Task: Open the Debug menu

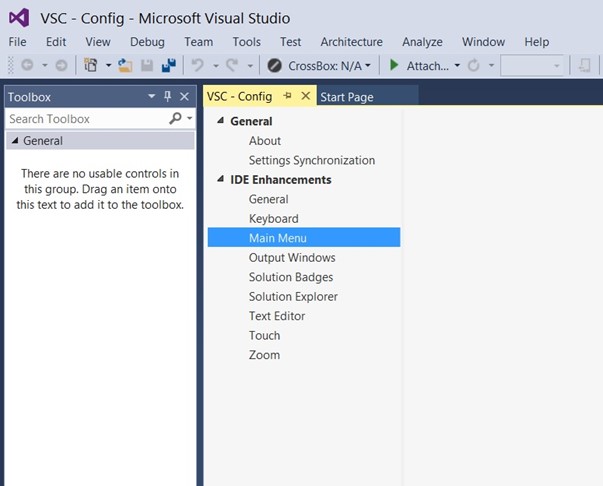Action: coord(147,42)
